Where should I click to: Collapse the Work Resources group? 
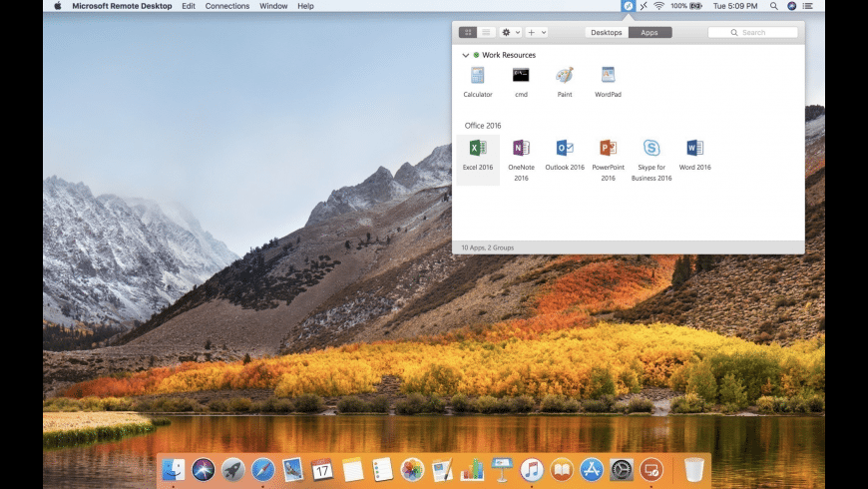click(x=466, y=55)
